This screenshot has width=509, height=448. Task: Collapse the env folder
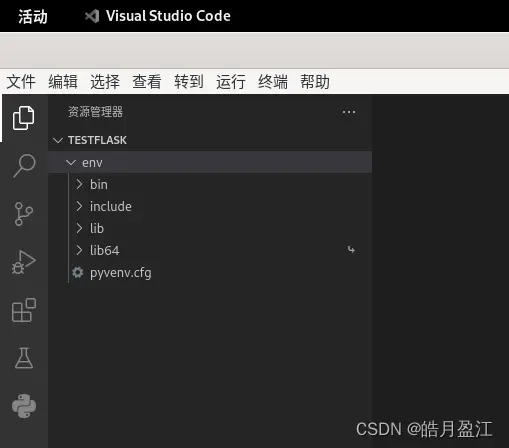click(210, 162)
